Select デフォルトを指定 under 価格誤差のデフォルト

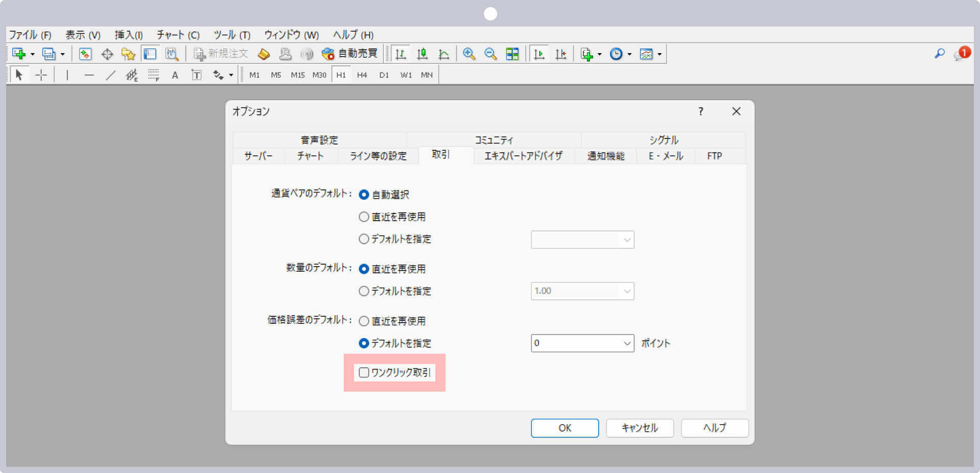coord(395,343)
